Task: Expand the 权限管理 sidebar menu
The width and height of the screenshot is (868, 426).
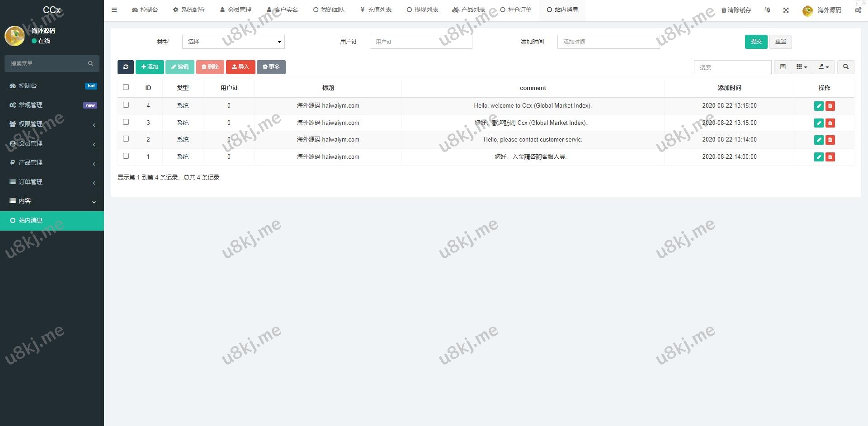Action: point(52,124)
